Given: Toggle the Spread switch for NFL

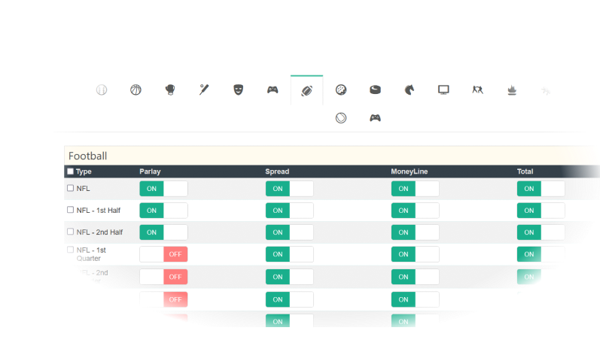Looking at the screenshot, I should click(290, 189).
